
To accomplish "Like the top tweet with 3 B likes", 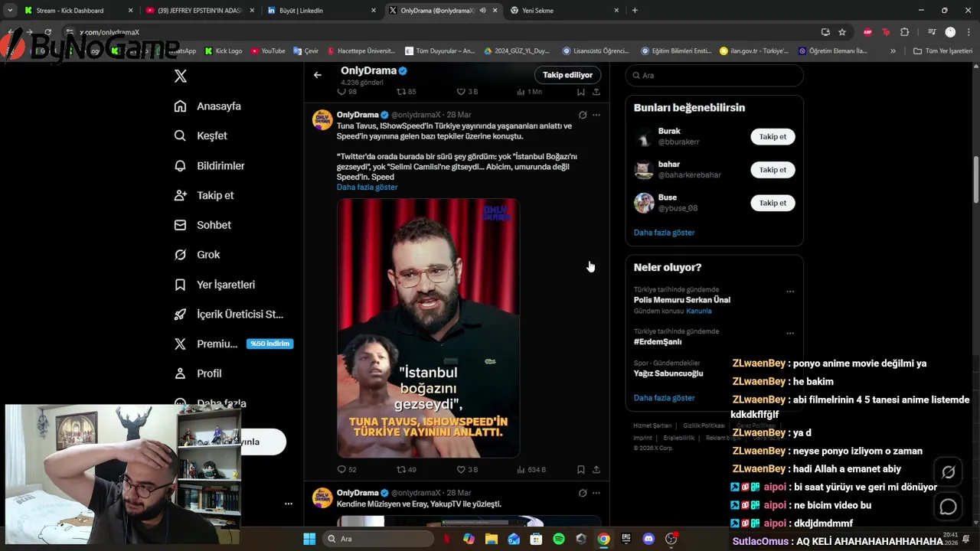I will (x=467, y=92).
